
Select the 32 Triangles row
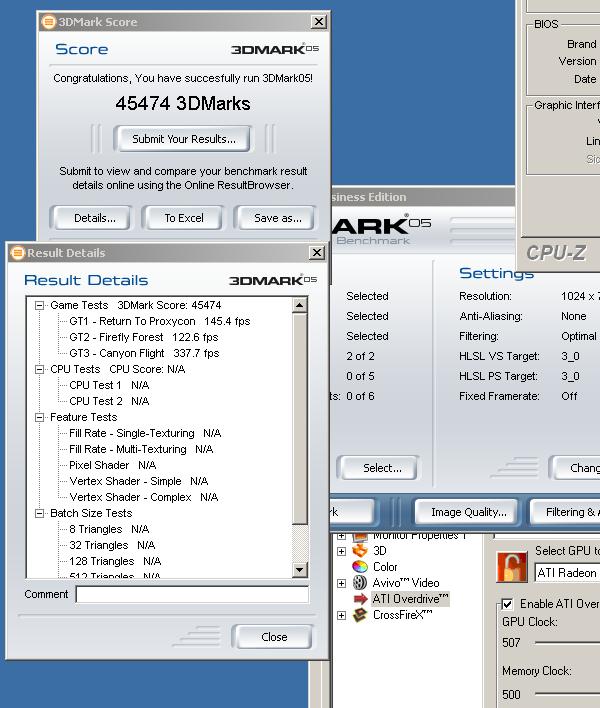[112, 545]
